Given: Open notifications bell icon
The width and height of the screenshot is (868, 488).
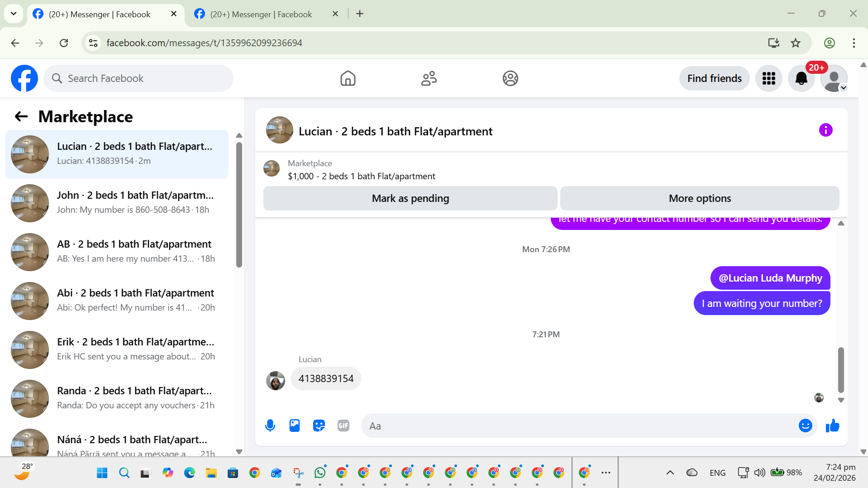Looking at the screenshot, I should click(801, 78).
